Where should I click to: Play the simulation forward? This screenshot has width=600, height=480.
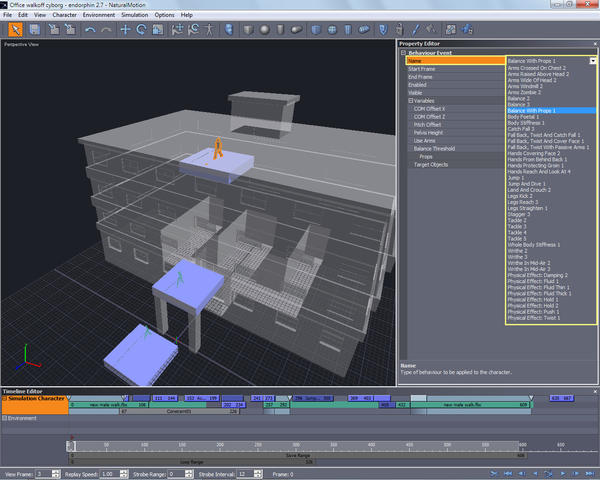(562, 474)
